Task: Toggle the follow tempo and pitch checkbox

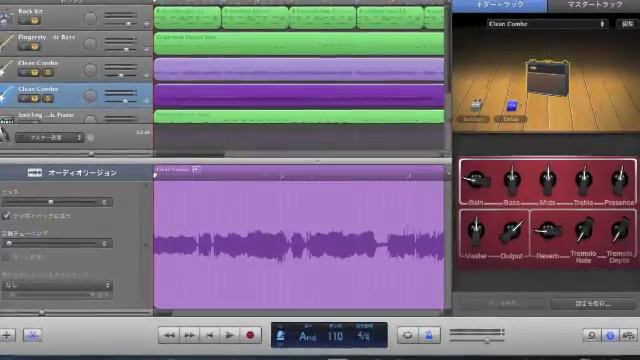Action: click(x=6, y=216)
